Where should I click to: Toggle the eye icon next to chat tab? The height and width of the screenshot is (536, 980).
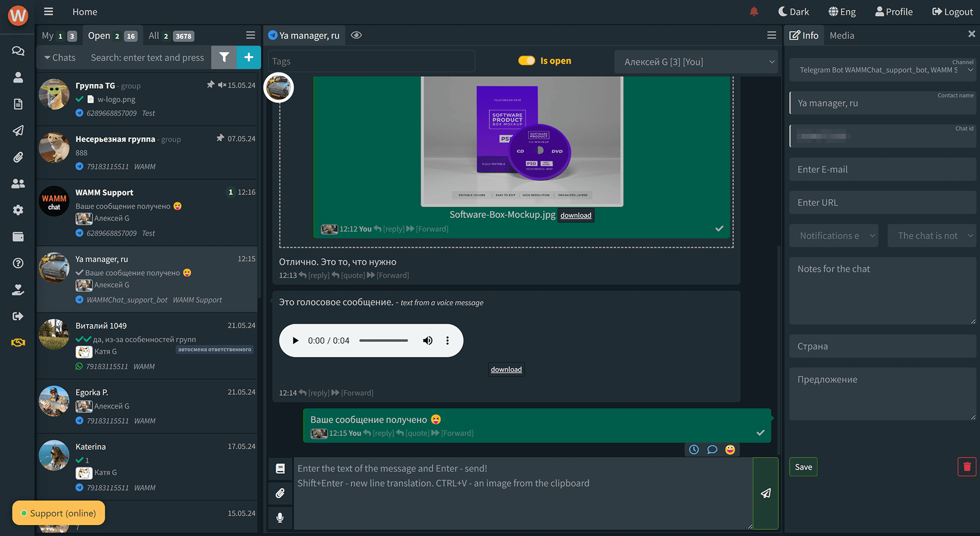tap(356, 35)
